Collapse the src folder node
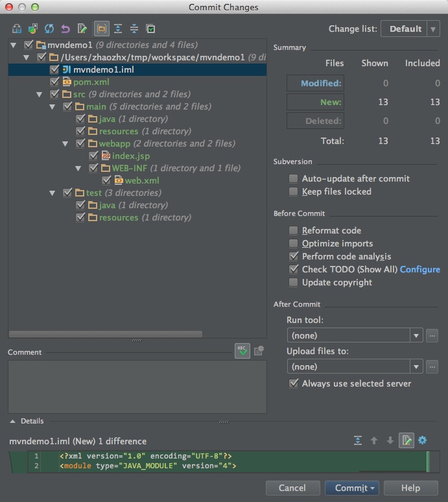The height and width of the screenshot is (502, 448). point(39,95)
